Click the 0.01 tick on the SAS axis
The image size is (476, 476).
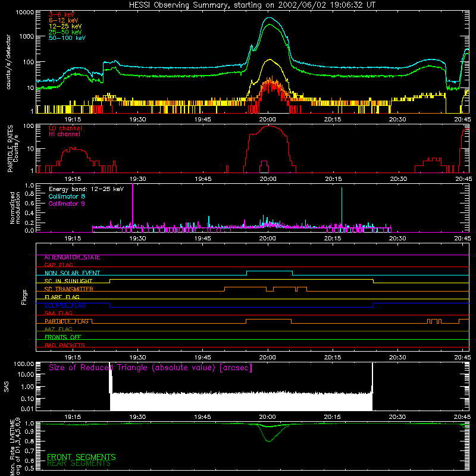(x=27, y=409)
